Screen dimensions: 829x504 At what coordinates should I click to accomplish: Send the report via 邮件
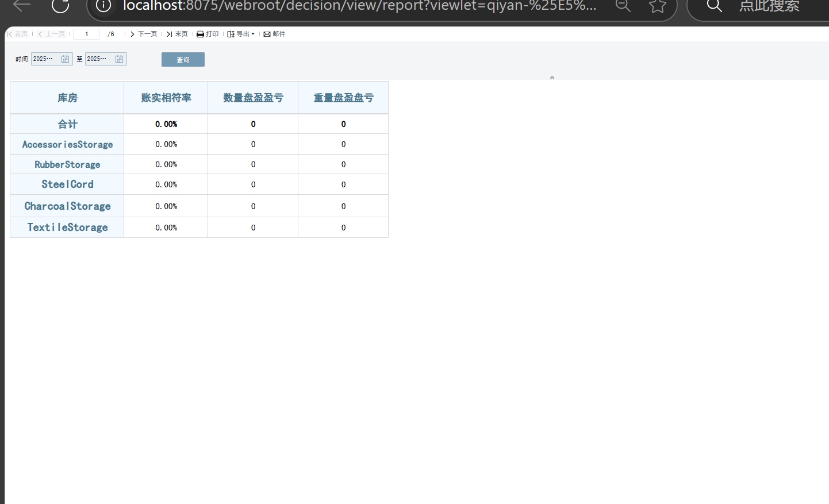[x=274, y=34]
